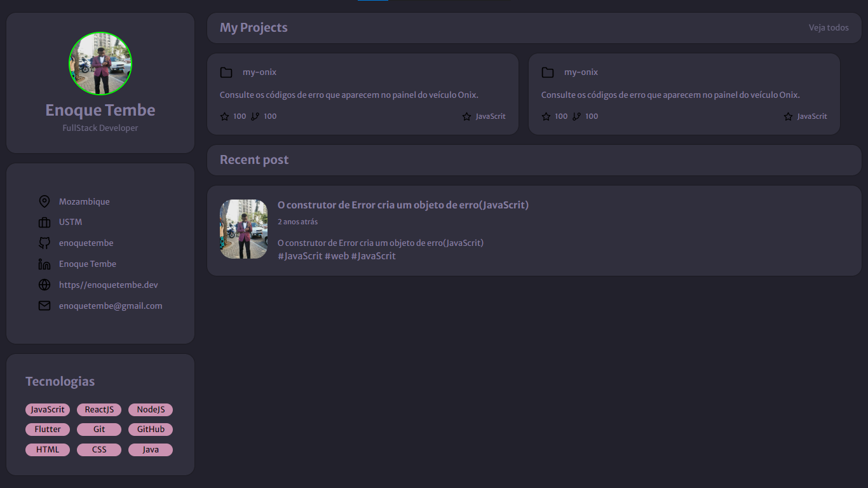This screenshot has height=488, width=868.
Task: Click the LinkedIn icon next to Enoque Tembe
Action: [44, 264]
